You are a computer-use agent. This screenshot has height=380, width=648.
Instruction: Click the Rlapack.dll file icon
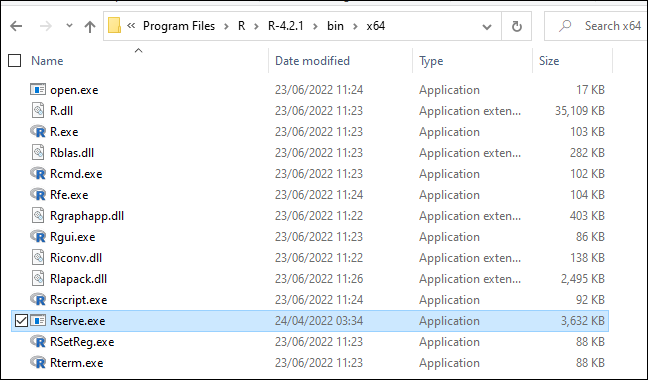point(38,279)
